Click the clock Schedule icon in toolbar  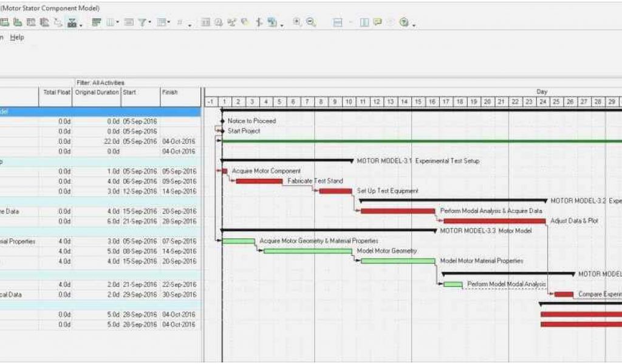coord(219,22)
